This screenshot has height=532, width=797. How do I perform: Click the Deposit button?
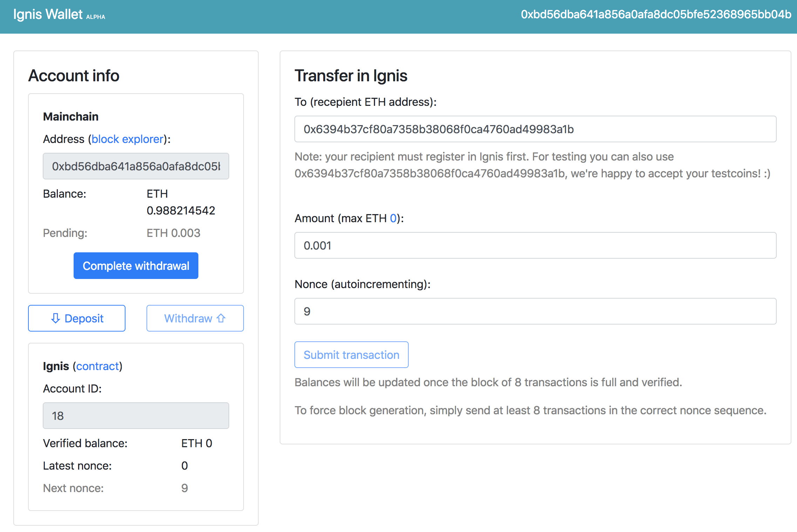coord(77,318)
